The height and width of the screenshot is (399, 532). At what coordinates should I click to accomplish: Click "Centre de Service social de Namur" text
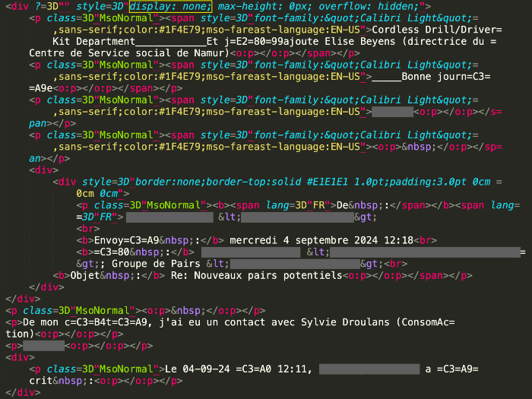coord(127,53)
